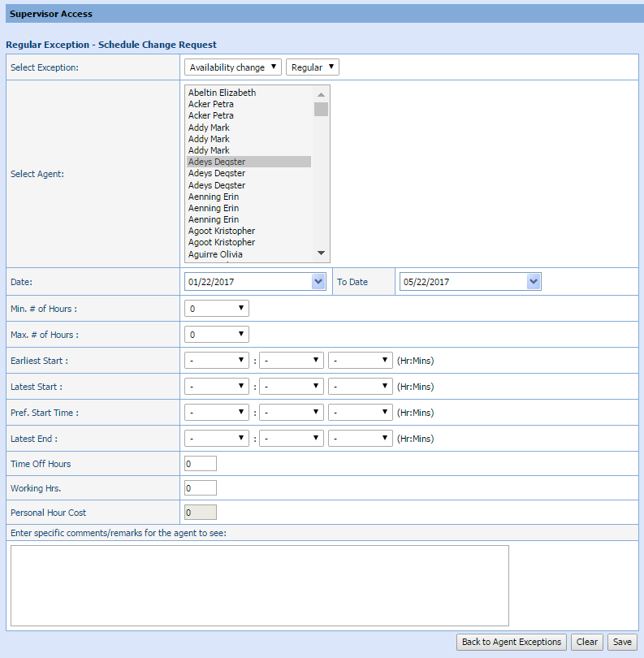Select Agoot Kristopher in agent list
Image resolution: width=644 pixels, height=658 pixels.
click(x=222, y=232)
